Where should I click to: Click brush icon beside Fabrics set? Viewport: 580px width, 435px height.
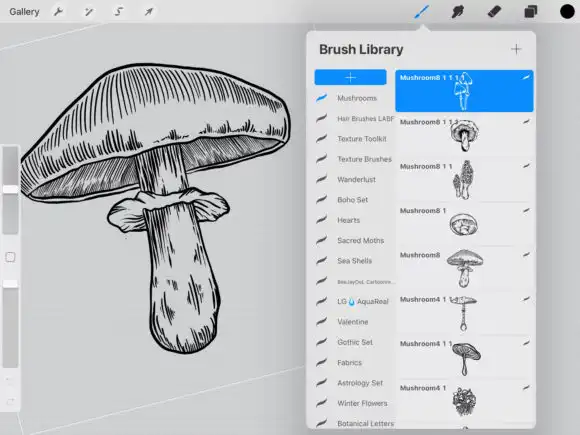(x=321, y=362)
